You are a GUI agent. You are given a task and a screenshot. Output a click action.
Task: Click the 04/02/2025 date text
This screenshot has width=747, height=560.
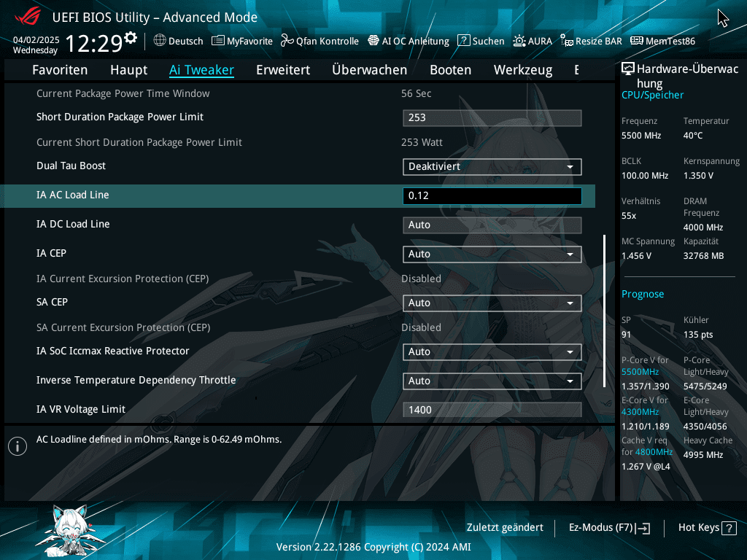(x=36, y=40)
